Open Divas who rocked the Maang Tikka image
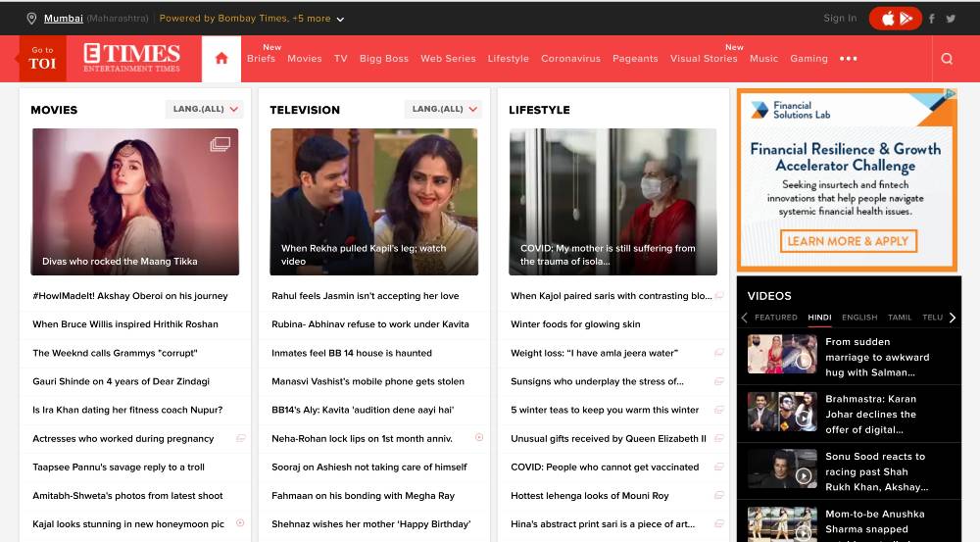Viewport: 980px width, 542px height. tap(135, 202)
